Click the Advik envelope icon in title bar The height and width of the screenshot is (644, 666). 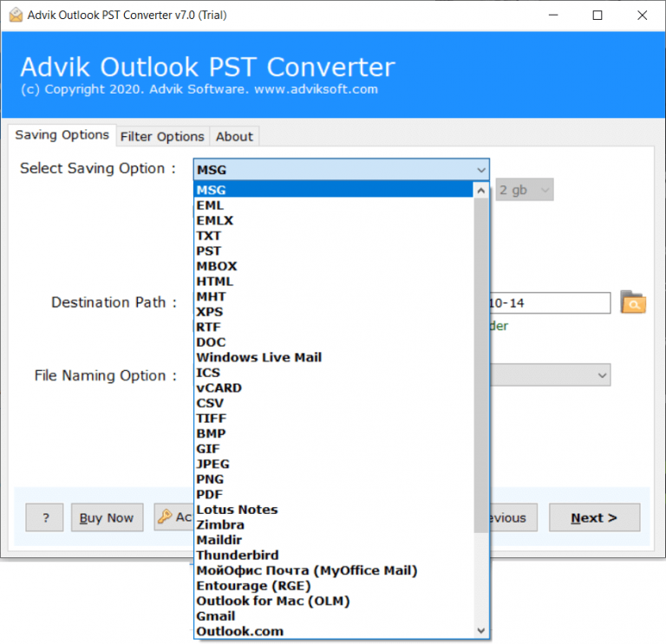tap(16, 15)
